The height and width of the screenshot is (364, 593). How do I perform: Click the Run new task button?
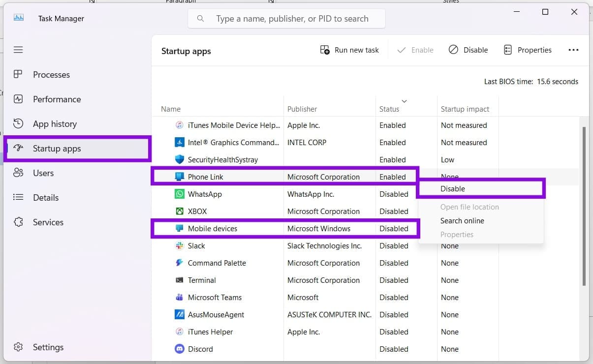349,50
